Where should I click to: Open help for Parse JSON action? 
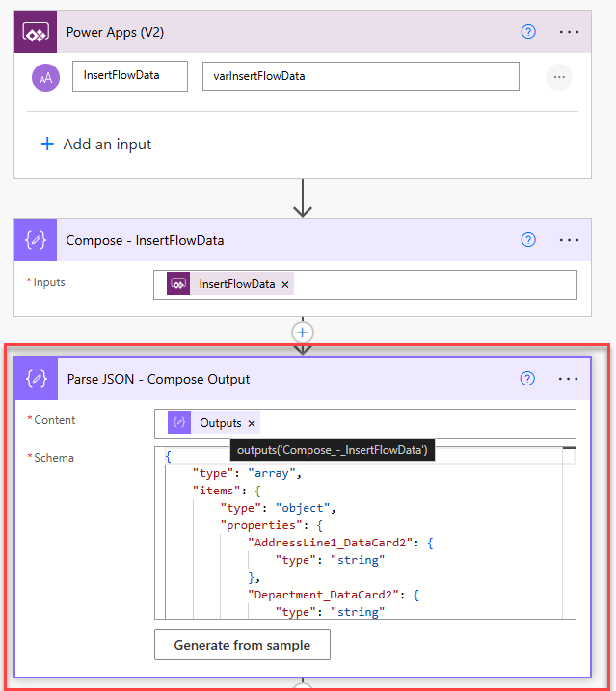click(x=528, y=379)
